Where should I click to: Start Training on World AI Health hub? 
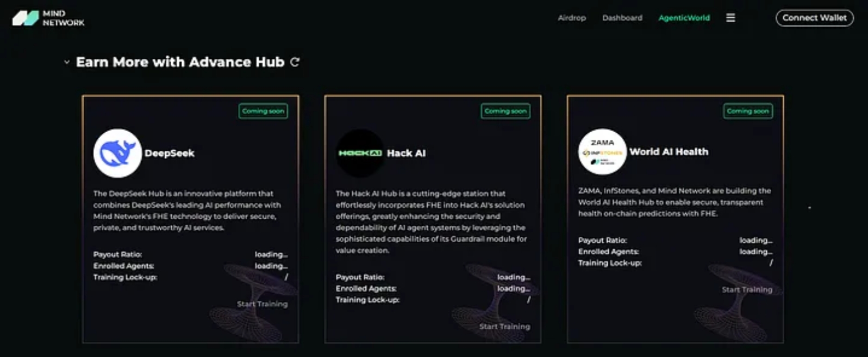tap(747, 290)
